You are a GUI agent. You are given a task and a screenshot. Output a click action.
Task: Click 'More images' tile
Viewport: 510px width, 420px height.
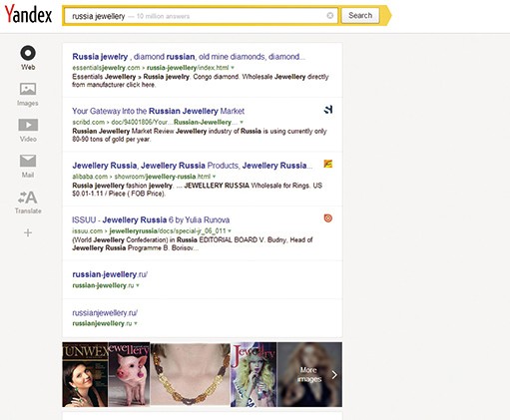click(309, 374)
